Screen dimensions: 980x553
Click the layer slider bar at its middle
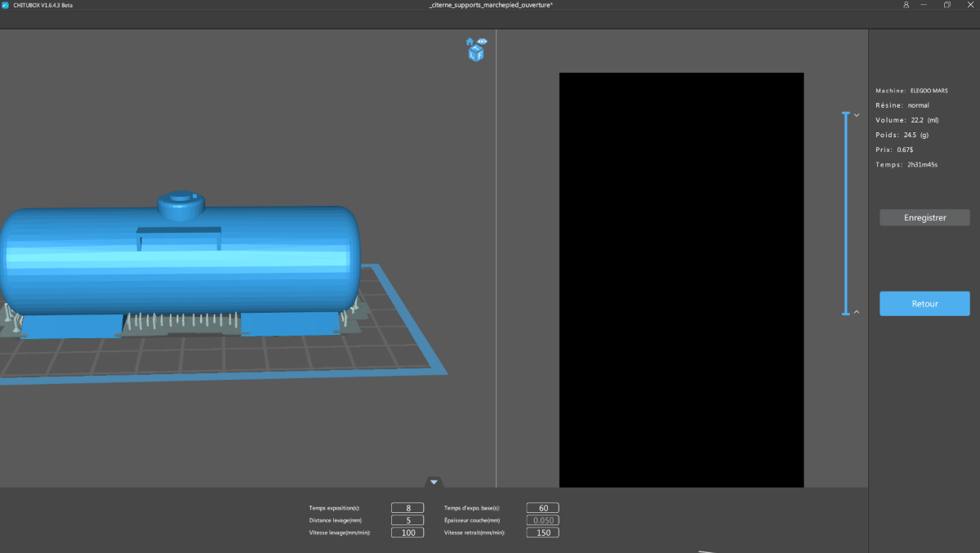pyautogui.click(x=846, y=213)
